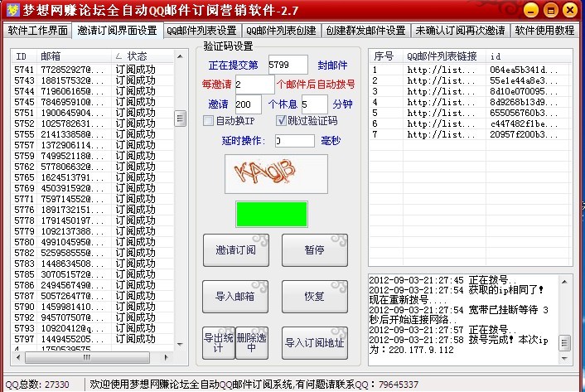Click the 延时操作 milliseconds input field
The height and width of the screenshot is (392, 585).
tap(294, 141)
